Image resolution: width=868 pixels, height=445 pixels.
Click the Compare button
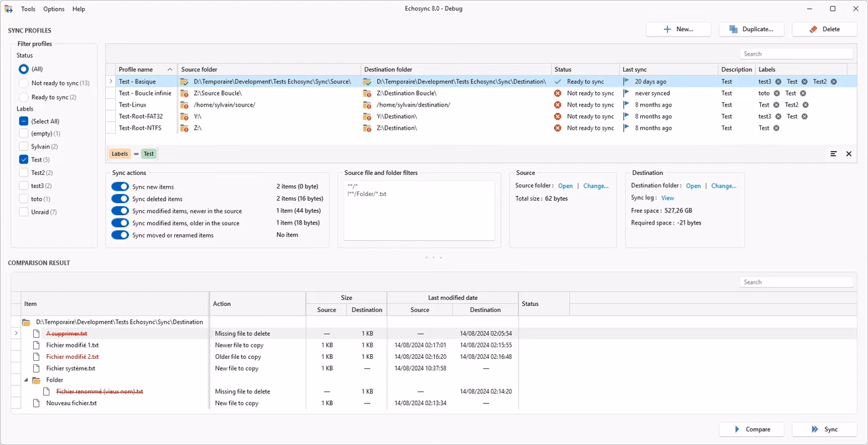751,429
